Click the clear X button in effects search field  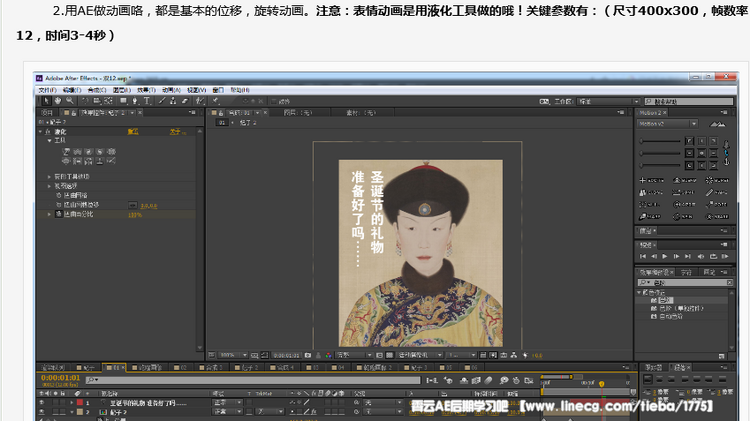point(729,283)
